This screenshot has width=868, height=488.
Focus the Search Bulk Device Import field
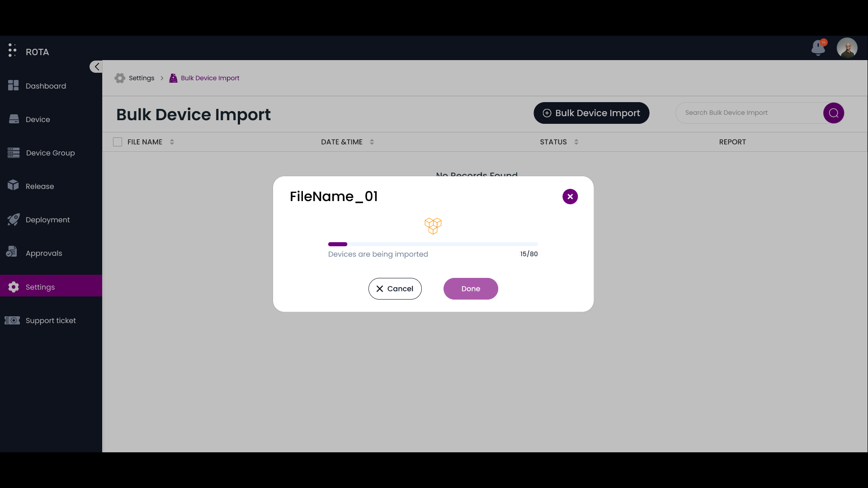[748, 113]
